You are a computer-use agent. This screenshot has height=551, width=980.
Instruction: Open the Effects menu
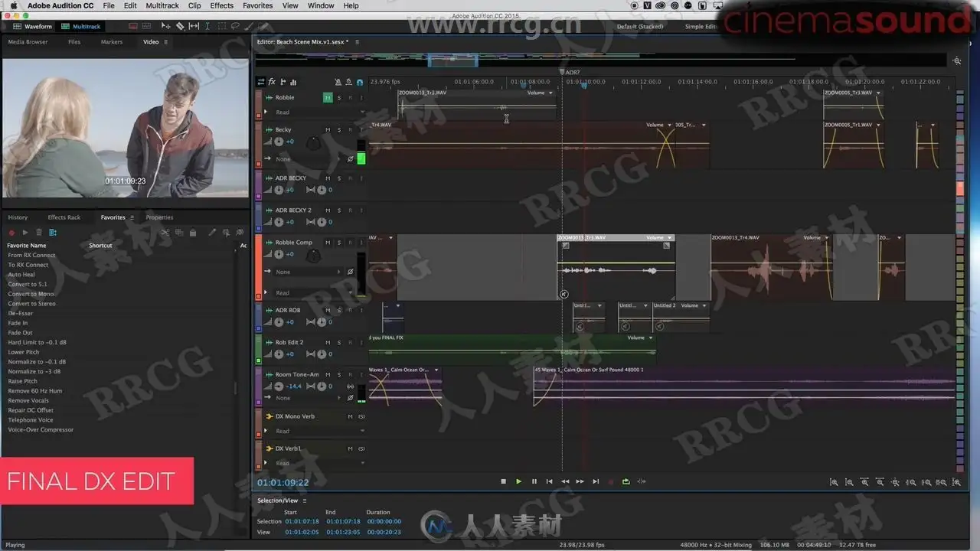click(x=222, y=5)
